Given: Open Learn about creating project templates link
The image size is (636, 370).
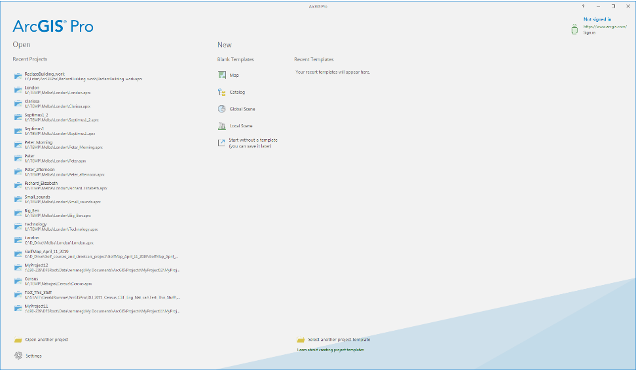Looking at the screenshot, I should click(x=330, y=350).
